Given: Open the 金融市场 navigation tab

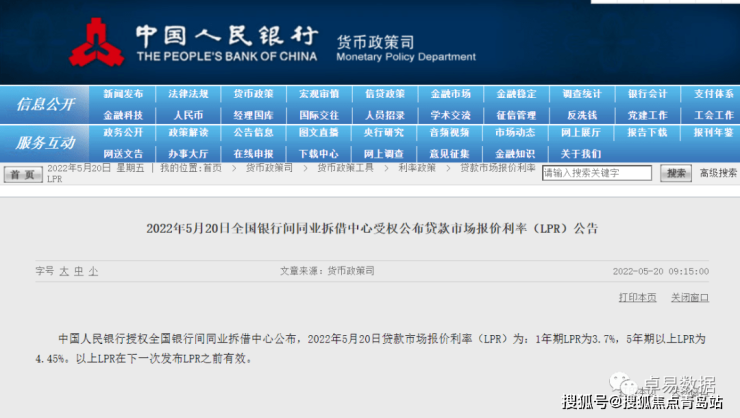Looking at the screenshot, I should pyautogui.click(x=450, y=94).
